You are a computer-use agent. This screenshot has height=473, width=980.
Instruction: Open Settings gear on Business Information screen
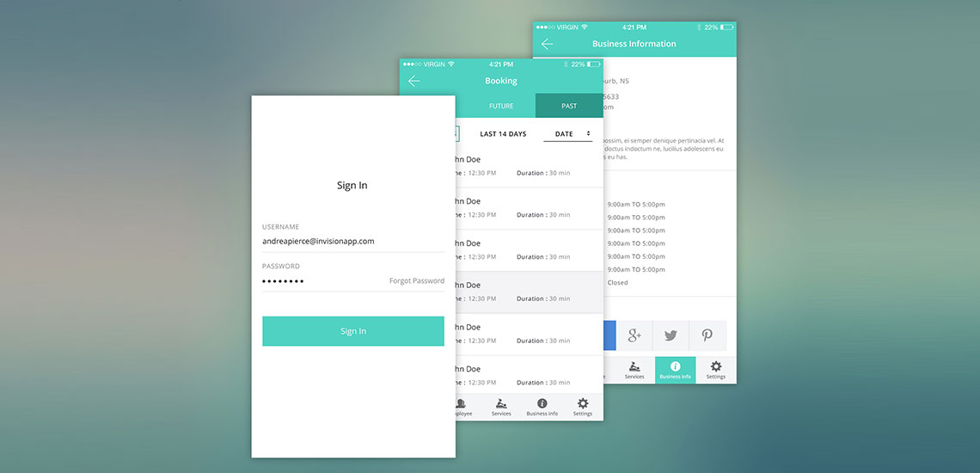click(x=716, y=370)
